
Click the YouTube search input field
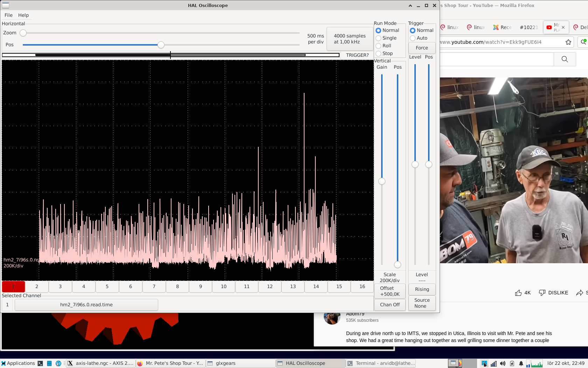pos(497,59)
